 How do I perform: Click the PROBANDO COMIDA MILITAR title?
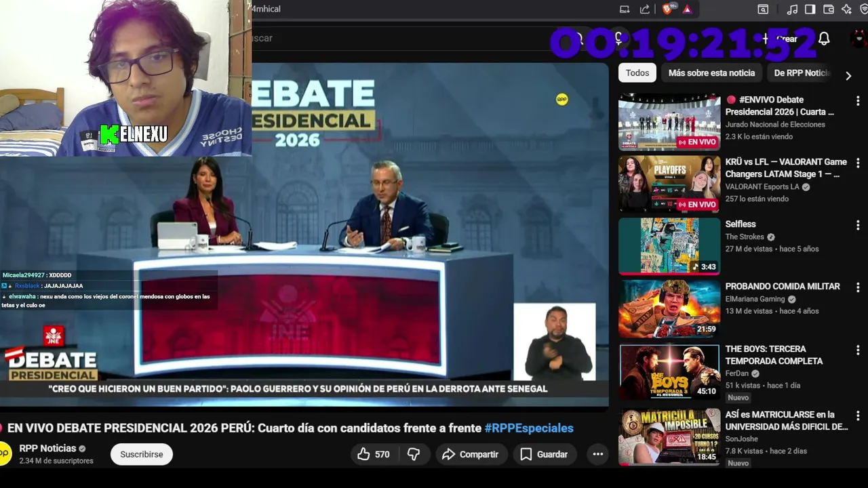[x=783, y=286]
